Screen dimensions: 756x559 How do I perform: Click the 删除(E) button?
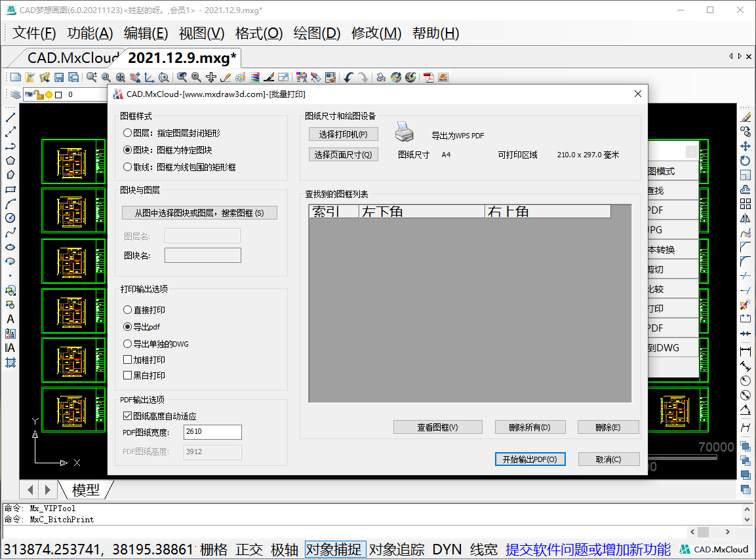tap(608, 427)
